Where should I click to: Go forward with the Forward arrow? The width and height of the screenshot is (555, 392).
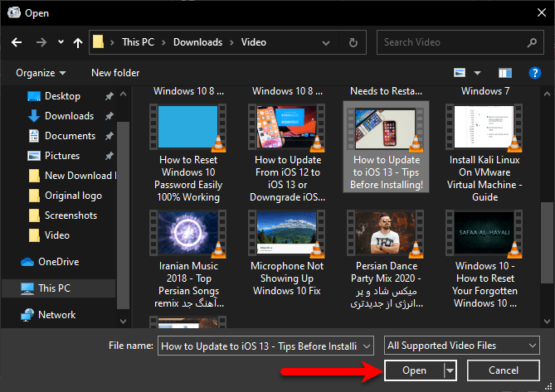click(41, 43)
